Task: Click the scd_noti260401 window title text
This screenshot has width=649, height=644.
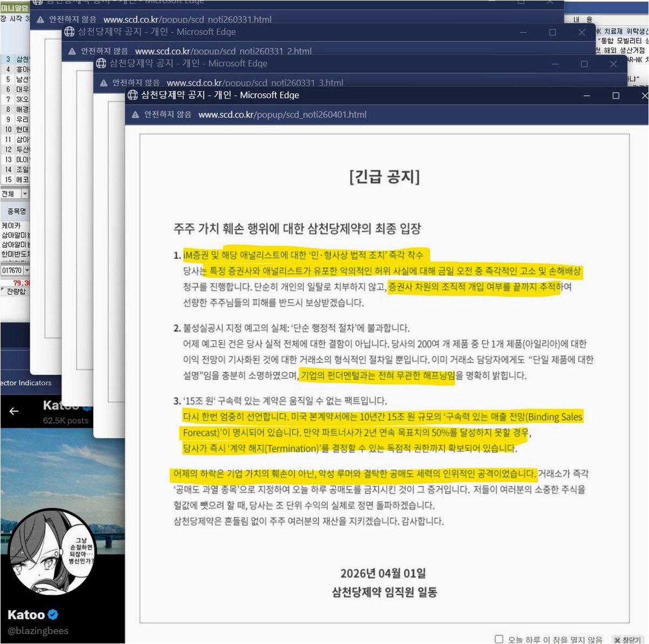Action: (x=220, y=95)
